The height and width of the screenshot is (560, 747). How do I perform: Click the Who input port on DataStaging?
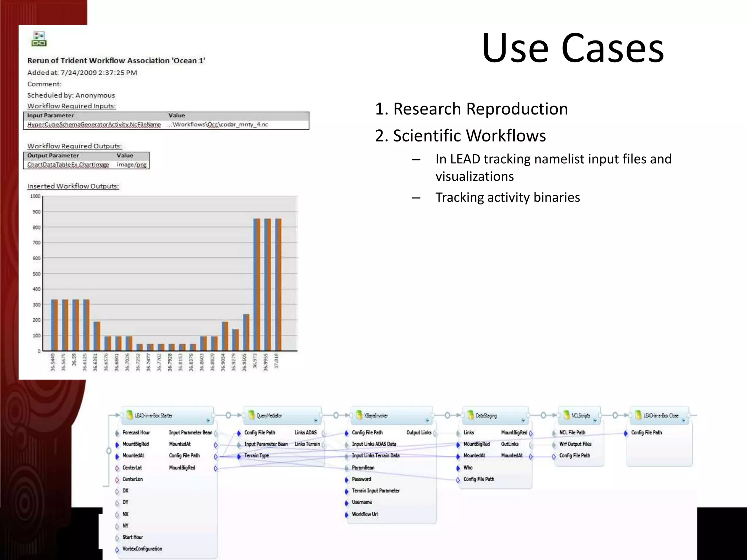(458, 468)
